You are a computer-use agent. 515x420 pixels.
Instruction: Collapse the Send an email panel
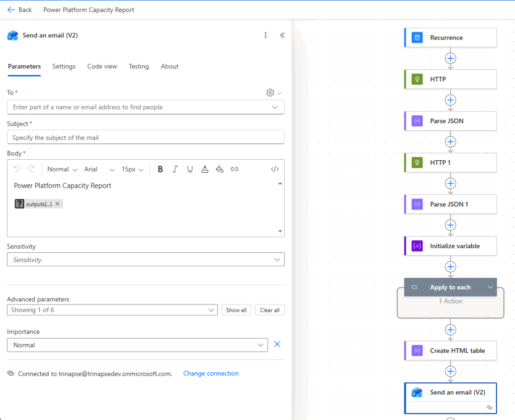click(x=282, y=35)
